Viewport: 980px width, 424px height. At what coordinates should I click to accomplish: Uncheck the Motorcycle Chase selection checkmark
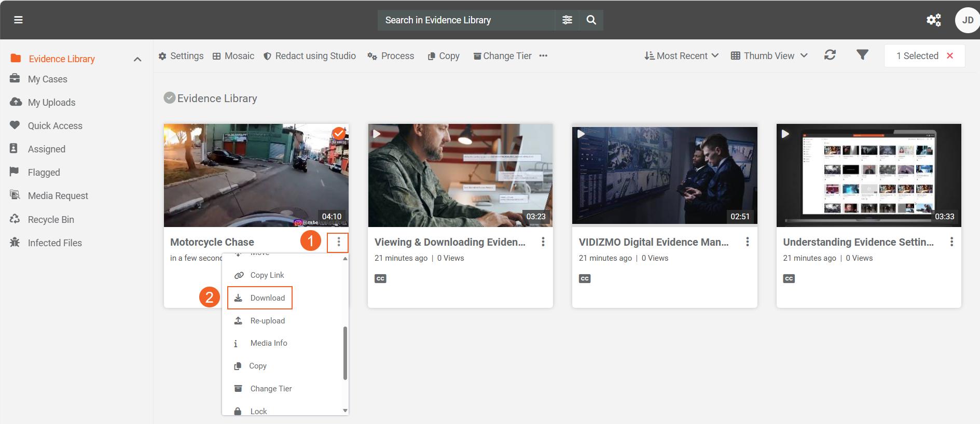[x=339, y=133]
